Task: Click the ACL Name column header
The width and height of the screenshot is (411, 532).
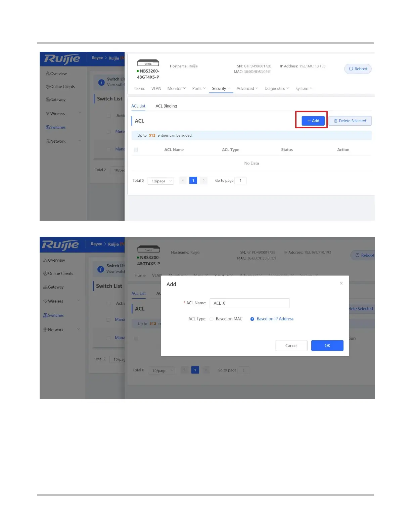Action: (x=174, y=150)
